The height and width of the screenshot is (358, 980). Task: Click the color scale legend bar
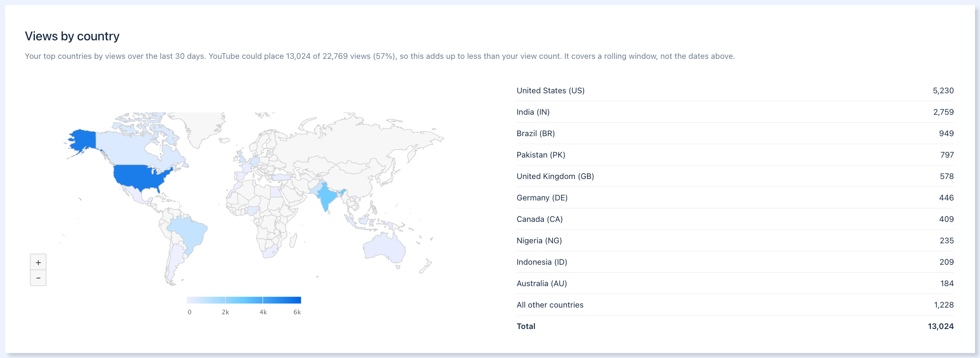click(x=244, y=300)
